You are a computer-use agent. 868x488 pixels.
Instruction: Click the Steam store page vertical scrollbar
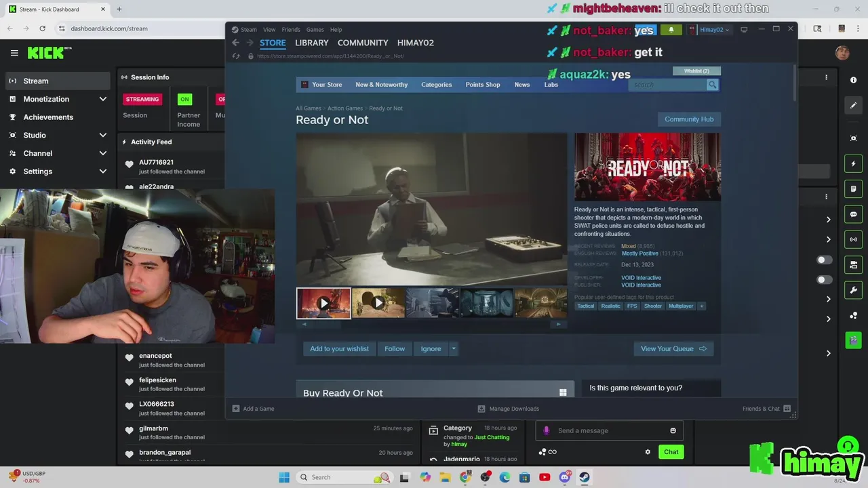(793, 81)
